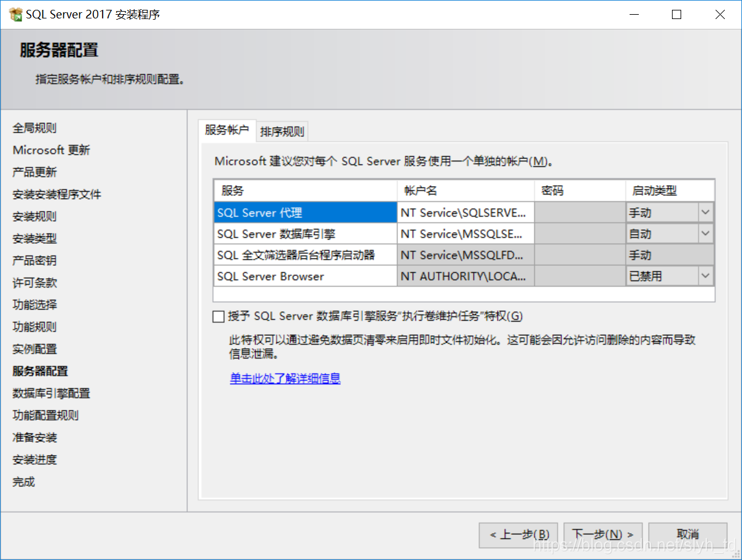Click the SQL Server installer title bar icon

pos(15,15)
